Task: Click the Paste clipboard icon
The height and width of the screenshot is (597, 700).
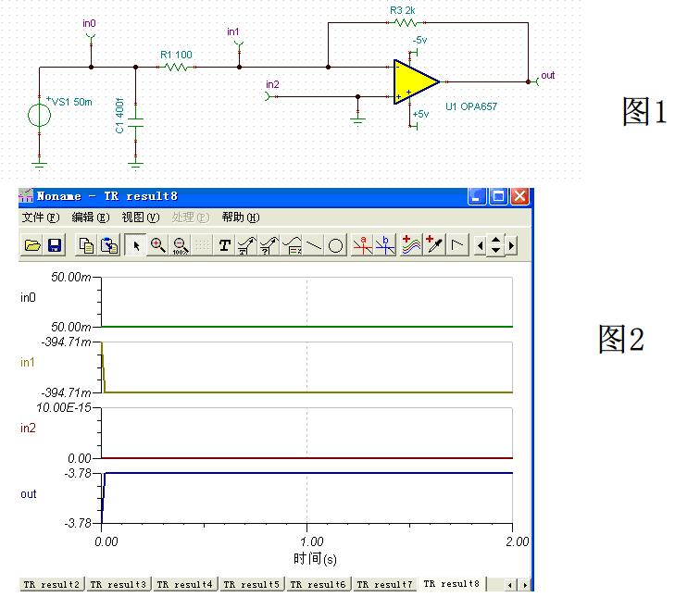Action: tap(109, 245)
